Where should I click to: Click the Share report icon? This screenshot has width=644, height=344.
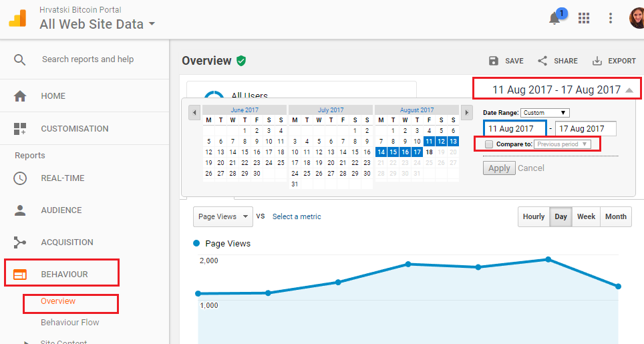point(542,61)
